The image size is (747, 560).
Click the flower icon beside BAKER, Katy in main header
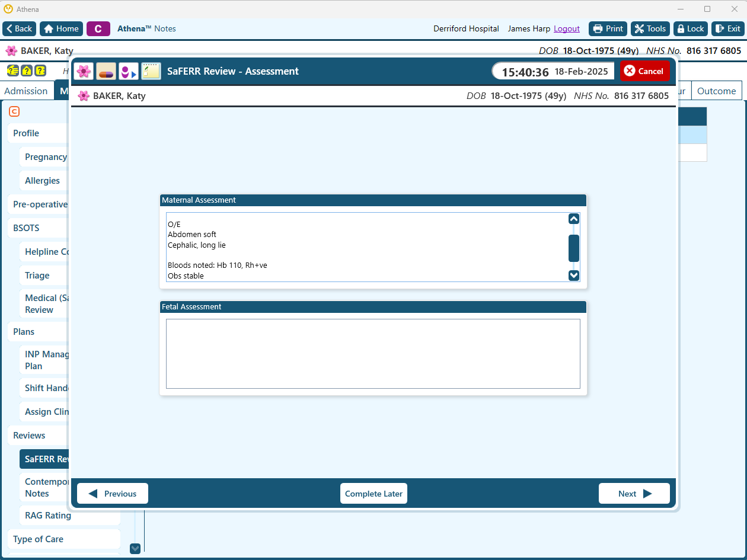(11, 51)
